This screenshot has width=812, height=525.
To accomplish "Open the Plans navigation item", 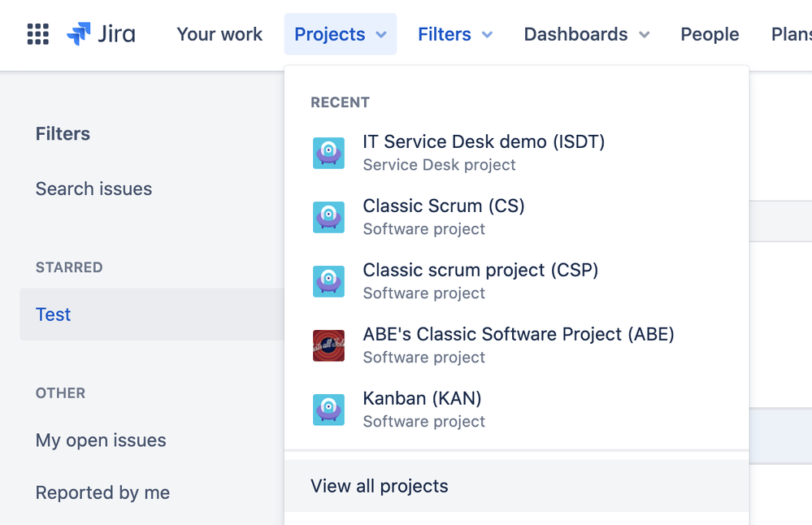I will 792,34.
